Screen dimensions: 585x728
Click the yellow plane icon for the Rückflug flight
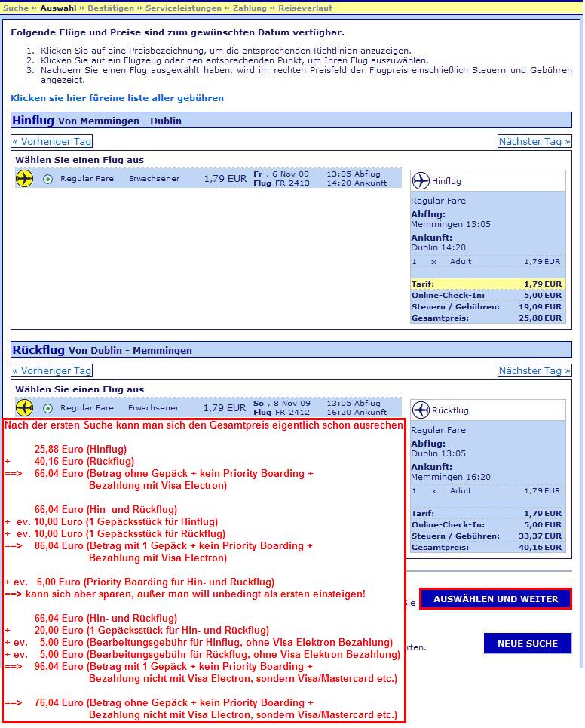pyautogui.click(x=25, y=408)
